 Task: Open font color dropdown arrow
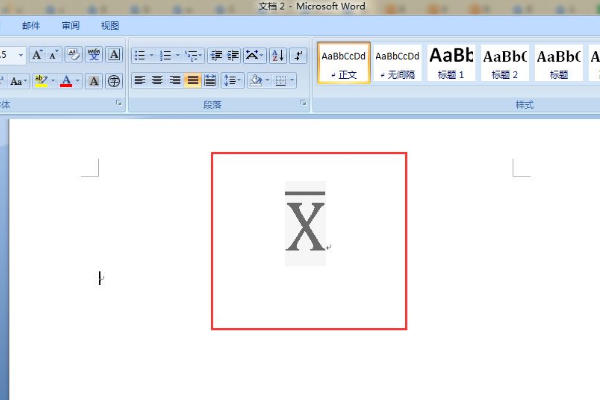78,81
